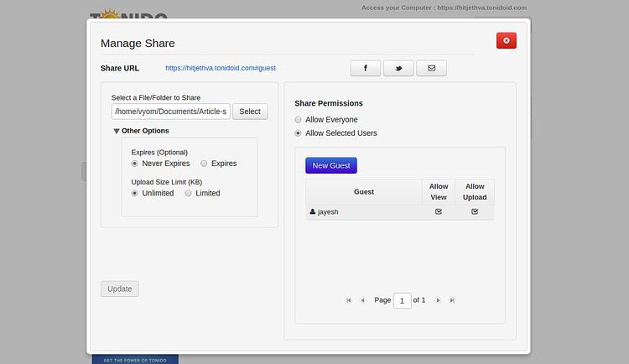This screenshot has width=629, height=364.
Task: Jump to last page of guests
Action: (x=452, y=300)
